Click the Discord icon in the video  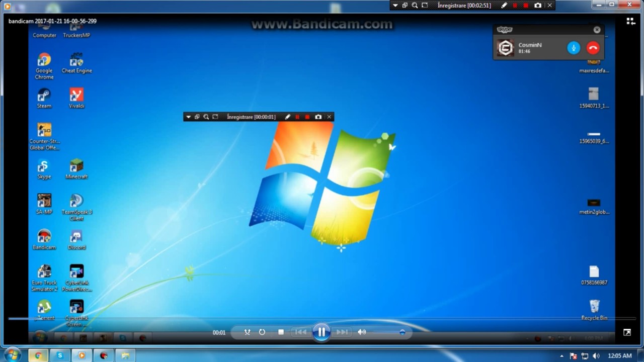tap(76, 240)
